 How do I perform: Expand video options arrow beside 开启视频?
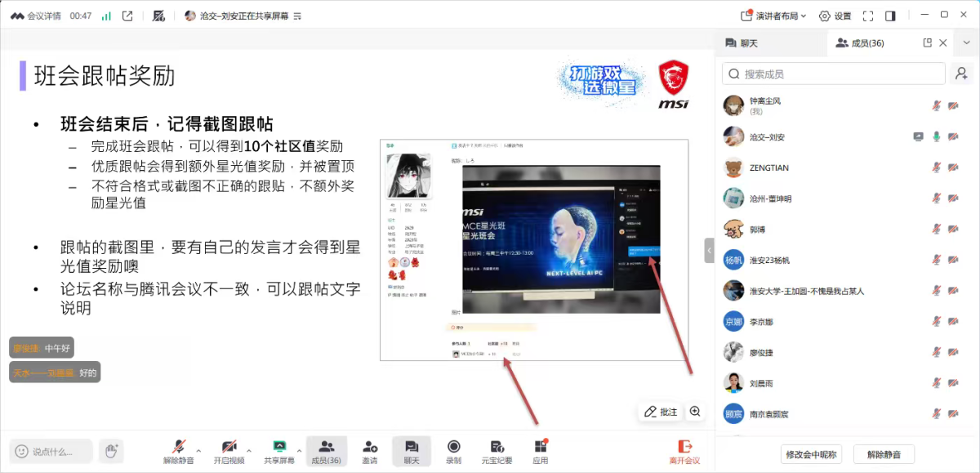[x=249, y=450]
